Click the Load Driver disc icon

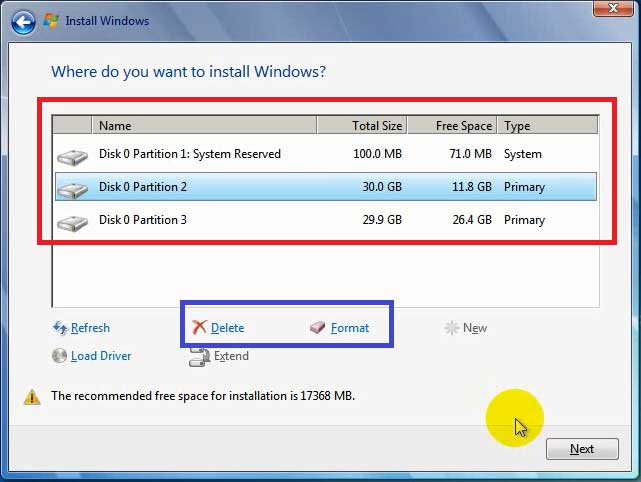[x=59, y=356]
